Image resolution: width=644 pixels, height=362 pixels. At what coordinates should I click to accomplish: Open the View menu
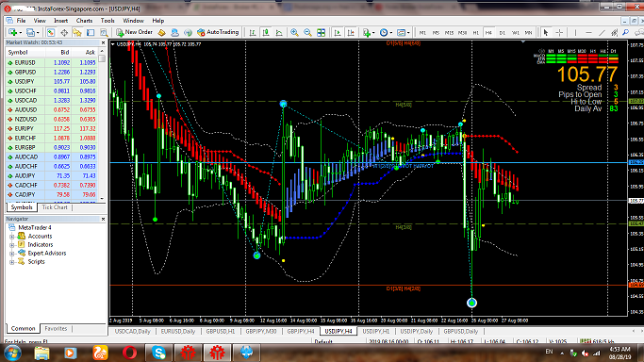[40, 21]
